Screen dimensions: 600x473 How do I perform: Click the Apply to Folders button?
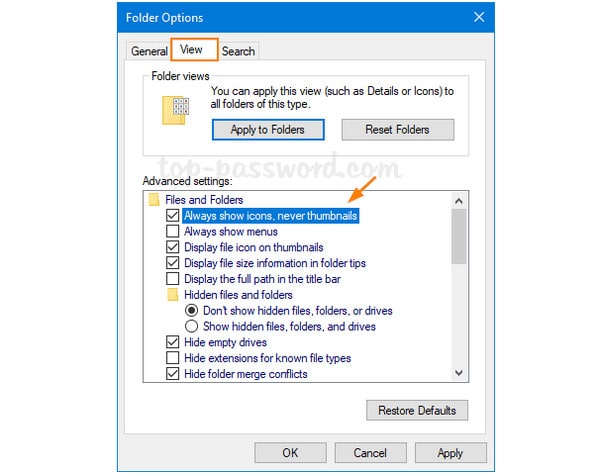[268, 130]
